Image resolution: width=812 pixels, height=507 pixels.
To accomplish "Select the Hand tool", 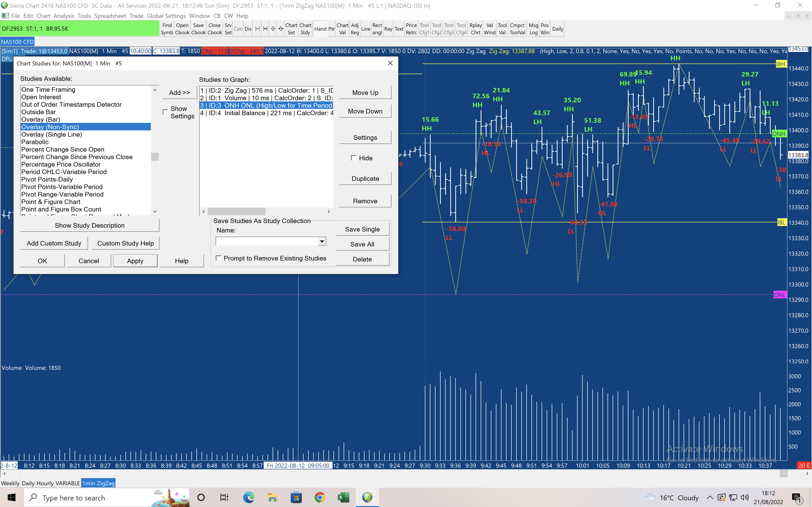I will pyautogui.click(x=320, y=29).
